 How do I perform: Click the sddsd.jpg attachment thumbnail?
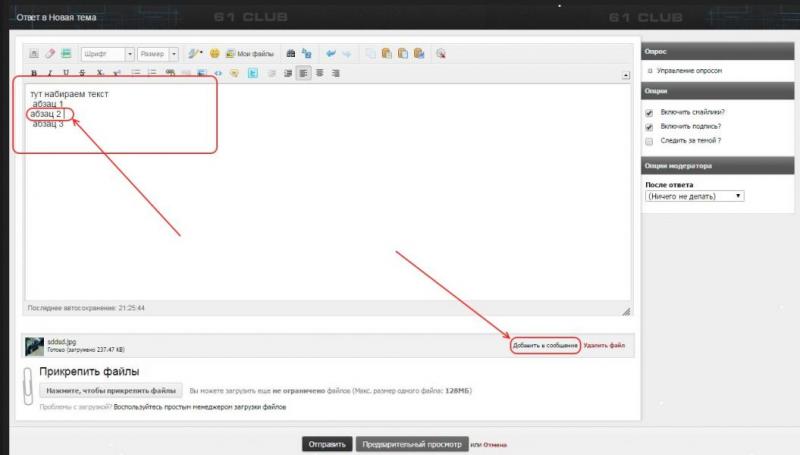35,346
